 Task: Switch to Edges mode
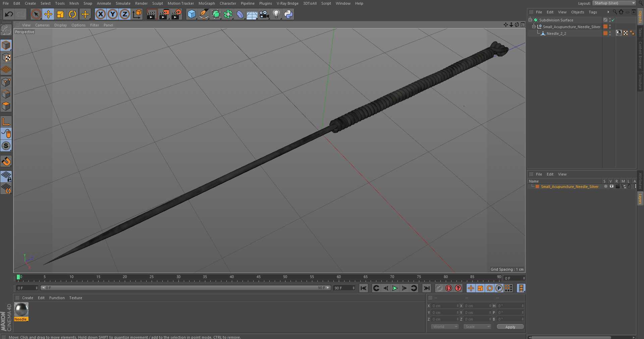pyautogui.click(x=6, y=94)
